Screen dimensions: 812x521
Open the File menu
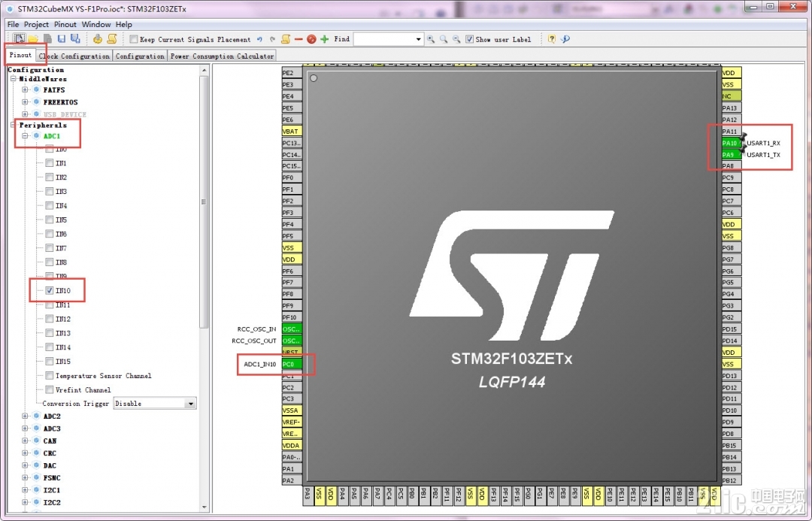[13, 24]
